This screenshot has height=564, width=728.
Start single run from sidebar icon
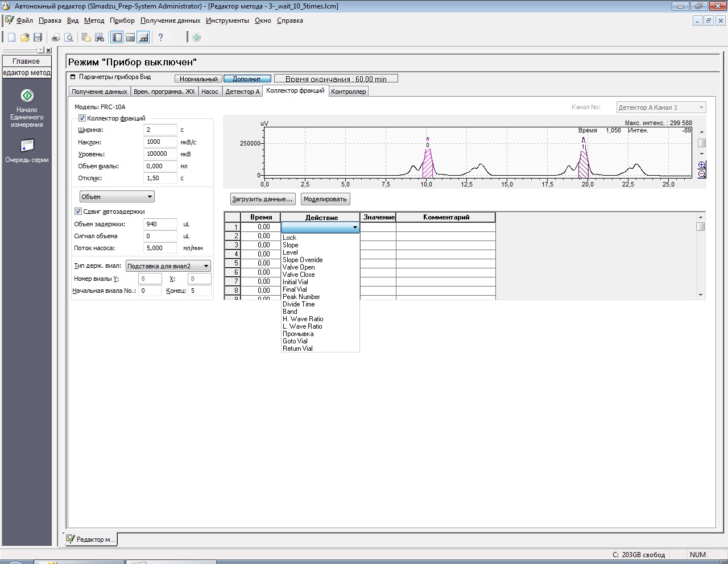pyautogui.click(x=27, y=96)
